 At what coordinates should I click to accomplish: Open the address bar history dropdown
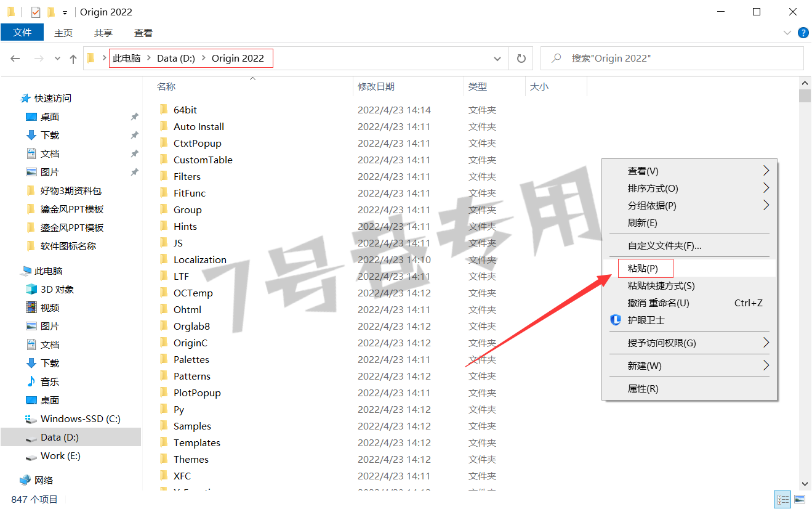(x=497, y=59)
